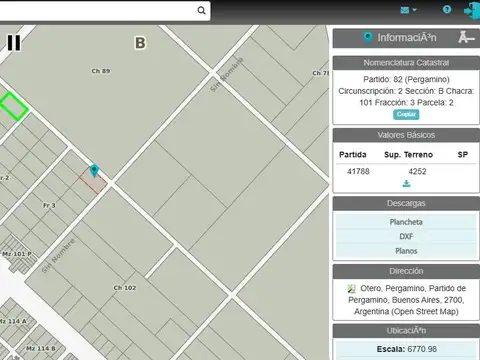The image size is (480, 360).
Task: Collapse the Información panel icon
Action: (466, 37)
